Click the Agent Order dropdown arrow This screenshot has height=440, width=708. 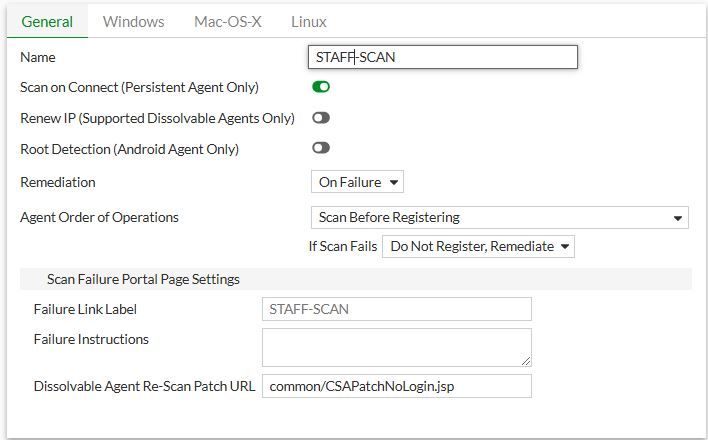tap(678, 218)
